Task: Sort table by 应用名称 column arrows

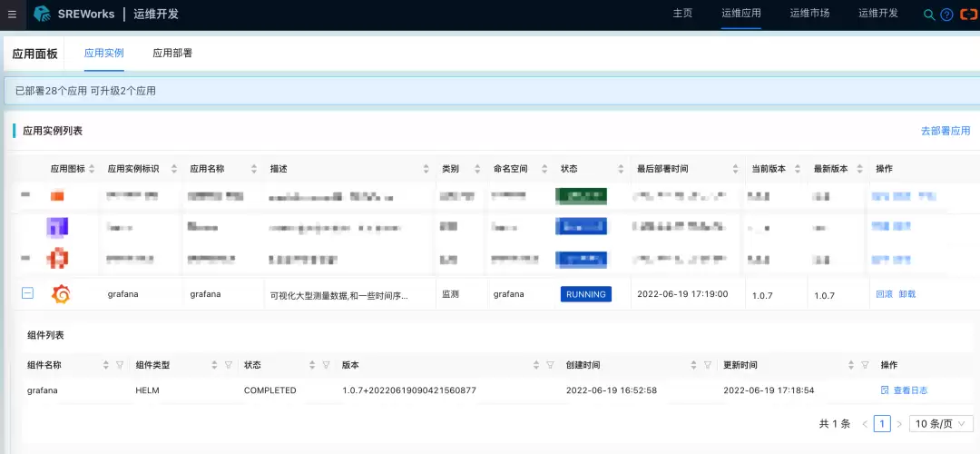Action: pos(254,169)
